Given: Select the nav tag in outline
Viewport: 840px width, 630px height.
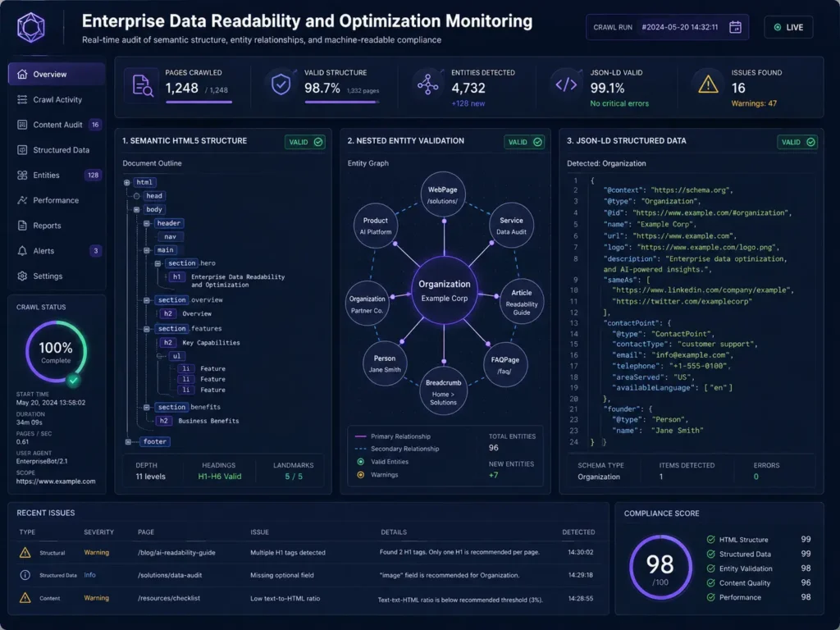Looking at the screenshot, I should [x=171, y=237].
